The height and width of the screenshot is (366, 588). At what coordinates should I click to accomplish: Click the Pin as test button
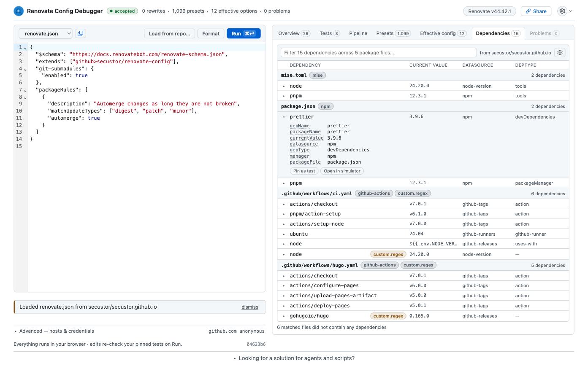(x=304, y=171)
